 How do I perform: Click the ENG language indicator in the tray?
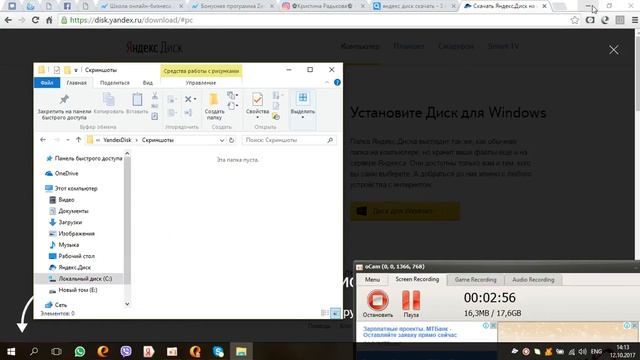click(x=596, y=351)
